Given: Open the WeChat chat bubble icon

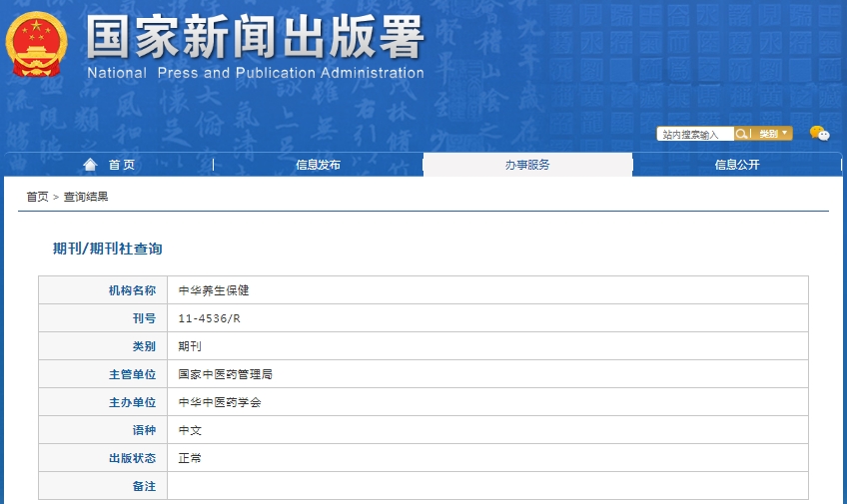Looking at the screenshot, I should click(819, 134).
